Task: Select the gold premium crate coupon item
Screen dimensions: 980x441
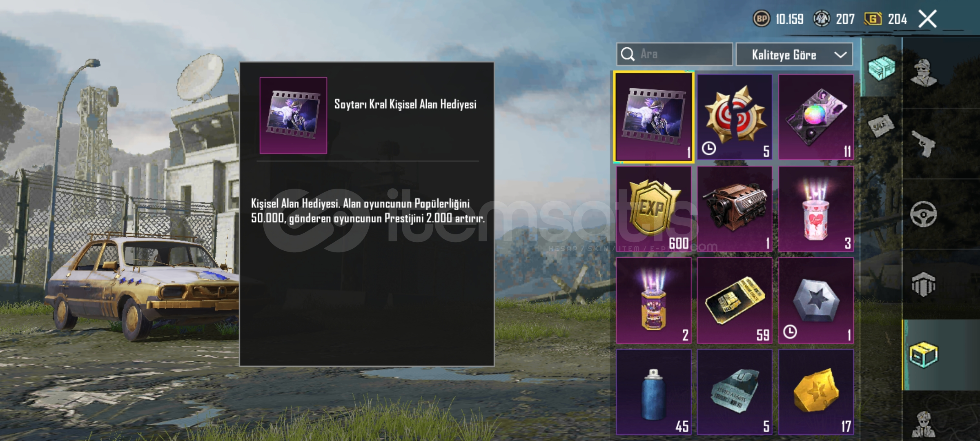Action: pyautogui.click(x=735, y=300)
